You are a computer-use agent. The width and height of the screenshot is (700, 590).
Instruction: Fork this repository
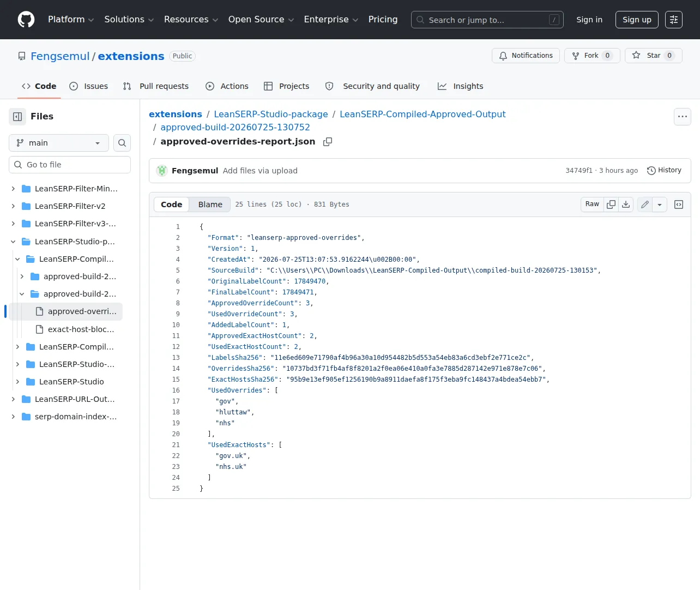[x=592, y=56]
